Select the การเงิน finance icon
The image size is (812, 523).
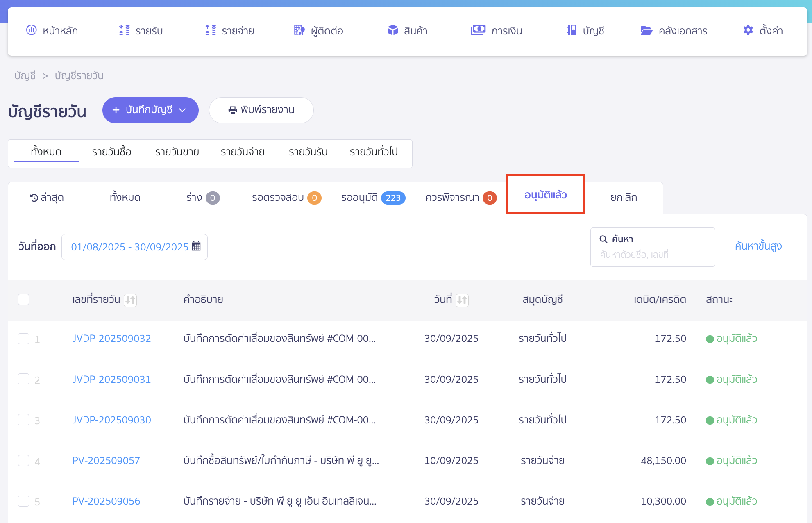pyautogui.click(x=478, y=30)
